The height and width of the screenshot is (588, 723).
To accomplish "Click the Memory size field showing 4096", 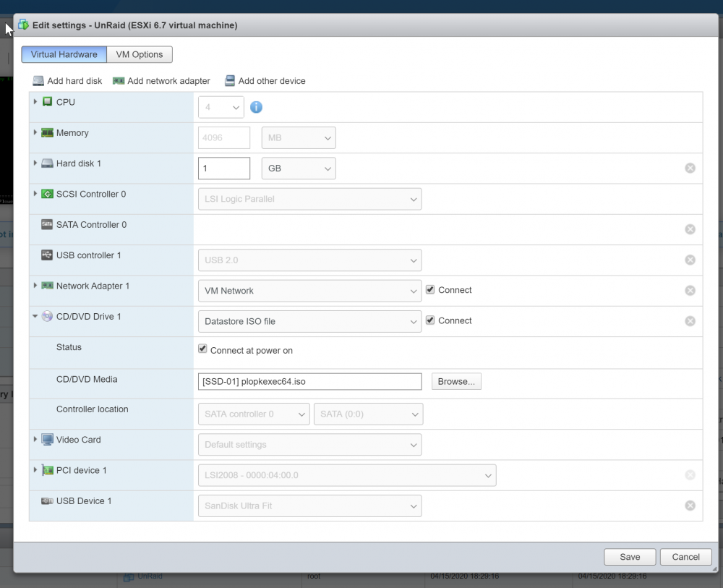I will [223, 138].
